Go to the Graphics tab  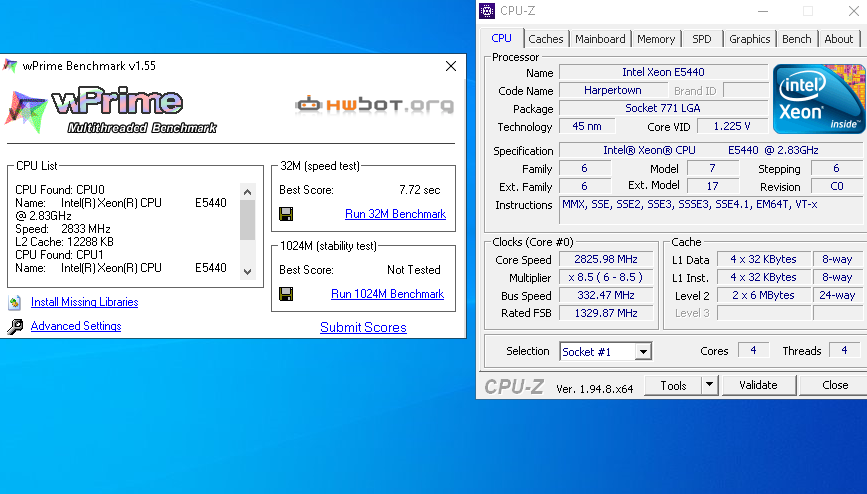point(749,39)
